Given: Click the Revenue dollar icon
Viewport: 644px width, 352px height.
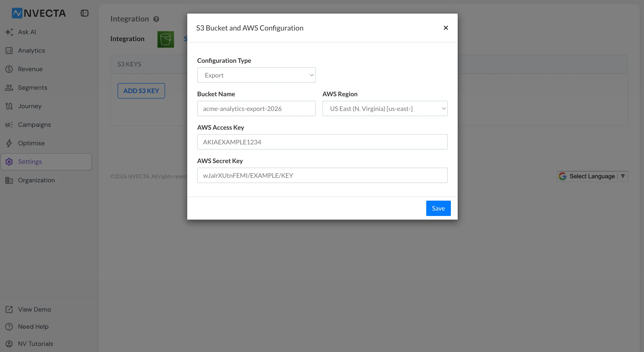Looking at the screenshot, I should coord(9,69).
